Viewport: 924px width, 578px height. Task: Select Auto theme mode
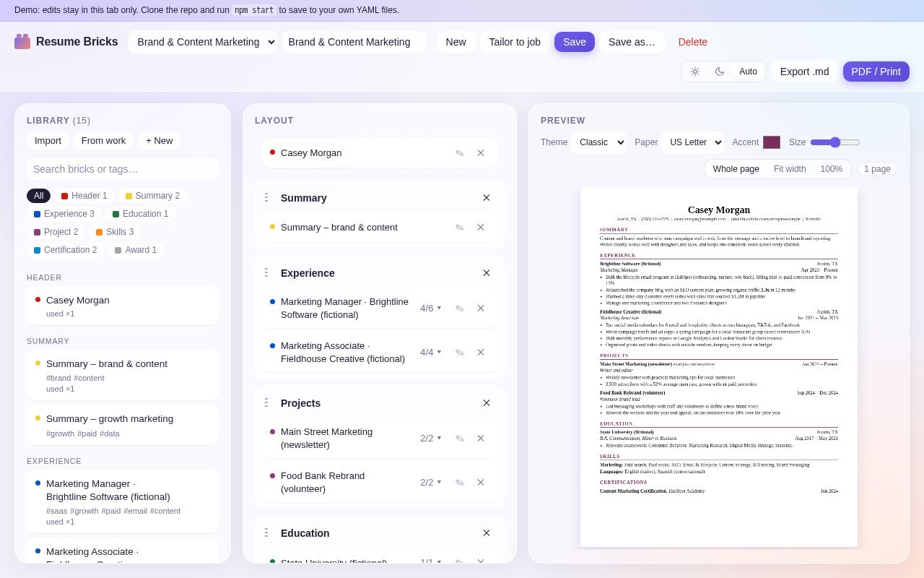point(748,72)
